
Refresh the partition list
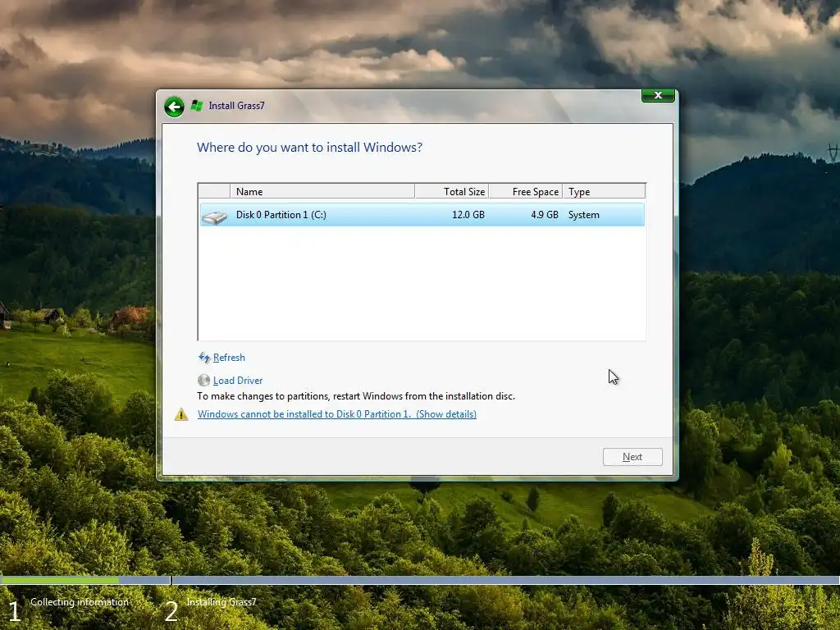[x=229, y=358]
